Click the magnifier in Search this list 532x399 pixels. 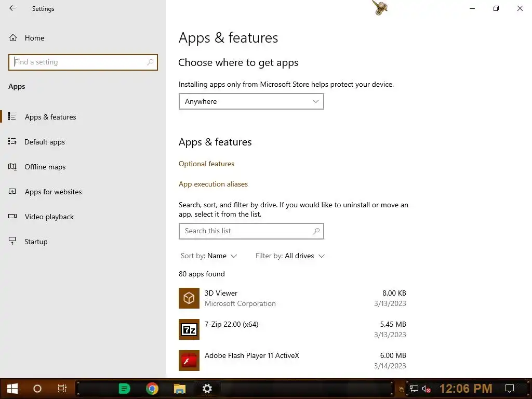pos(316,231)
